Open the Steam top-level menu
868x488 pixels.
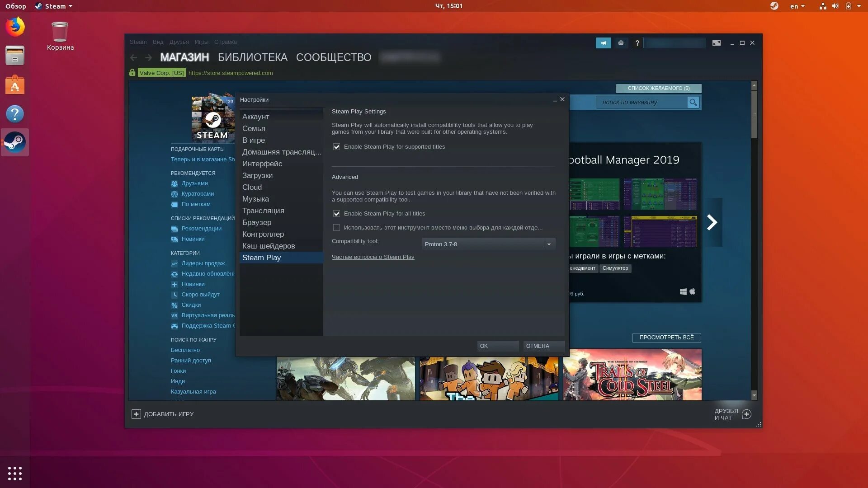tap(138, 42)
